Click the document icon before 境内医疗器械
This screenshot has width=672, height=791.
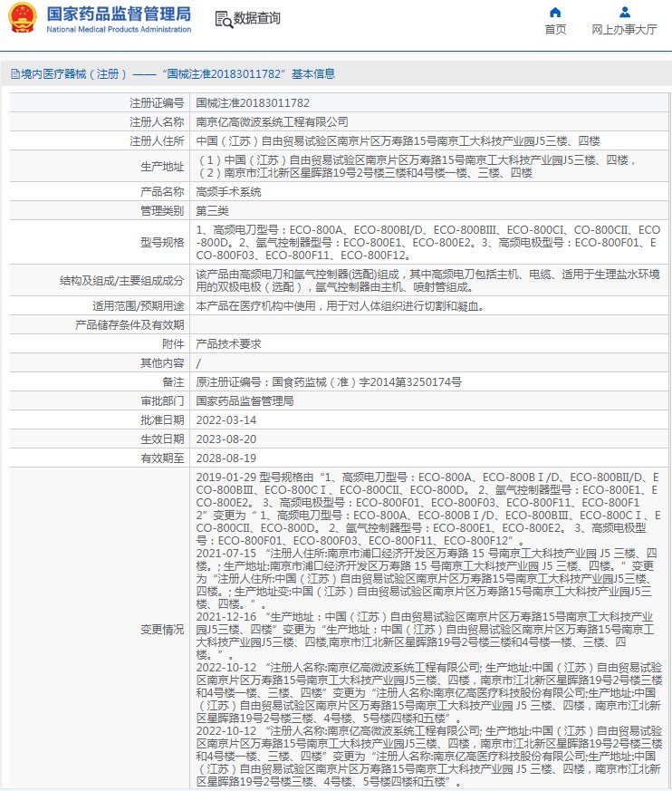point(15,74)
